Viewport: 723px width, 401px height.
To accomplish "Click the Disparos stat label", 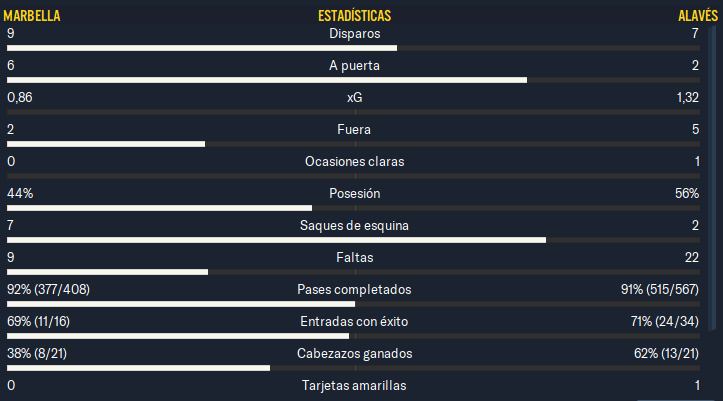I will [355, 34].
